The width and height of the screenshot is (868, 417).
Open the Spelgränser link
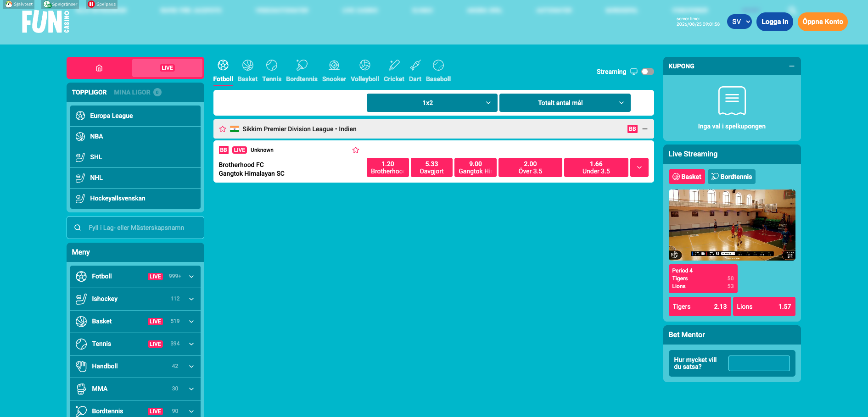click(61, 4)
